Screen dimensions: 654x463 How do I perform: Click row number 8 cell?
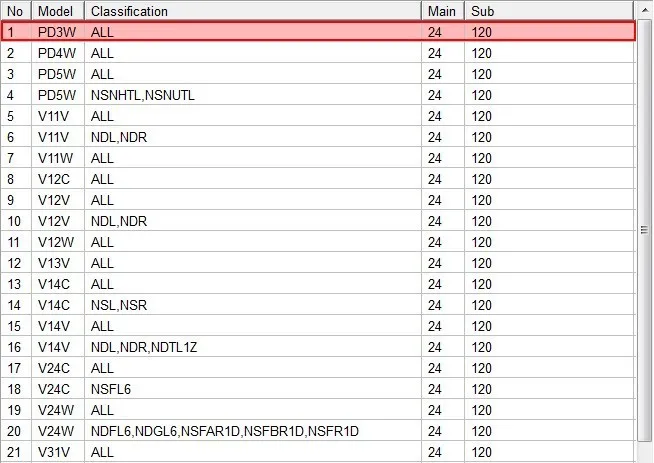tap(16, 179)
